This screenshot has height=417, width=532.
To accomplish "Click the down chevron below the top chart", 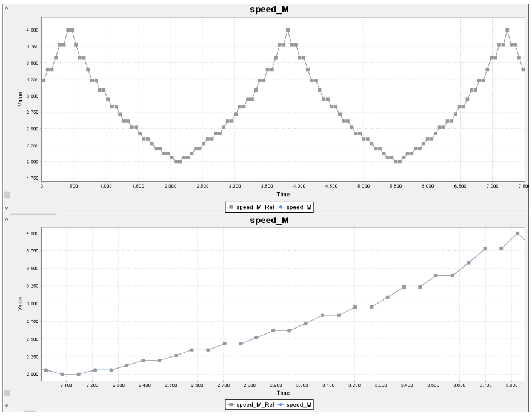I will [x=7, y=208].
